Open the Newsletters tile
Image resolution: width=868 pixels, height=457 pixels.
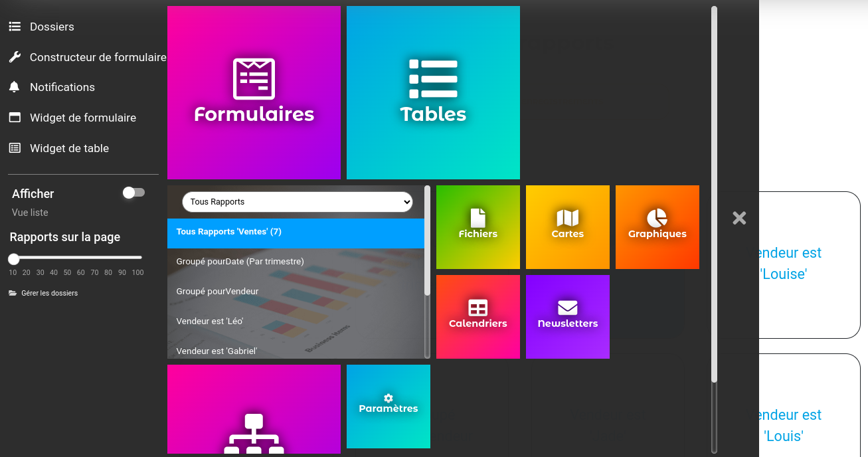(567, 316)
